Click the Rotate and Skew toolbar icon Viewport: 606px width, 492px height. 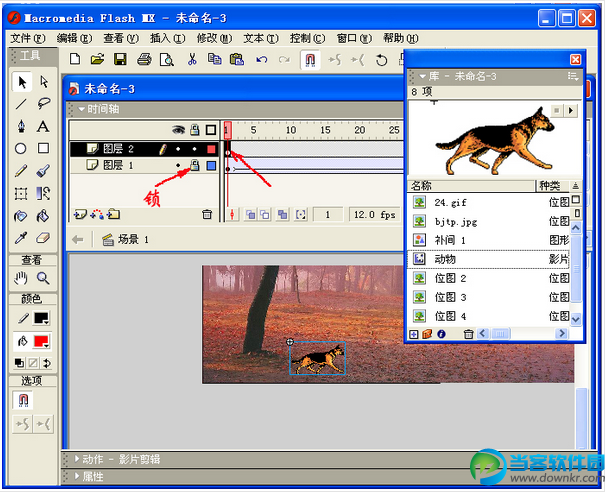(x=381, y=60)
